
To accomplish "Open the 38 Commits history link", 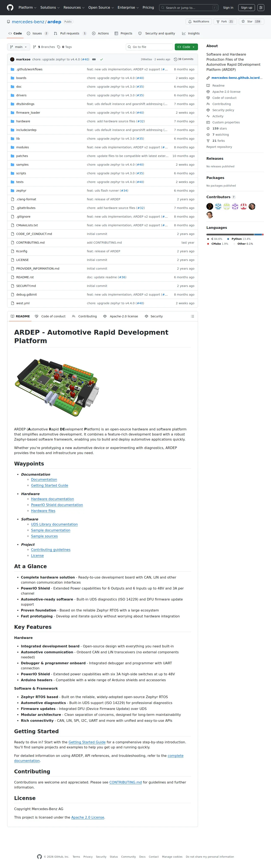I will click(184, 59).
